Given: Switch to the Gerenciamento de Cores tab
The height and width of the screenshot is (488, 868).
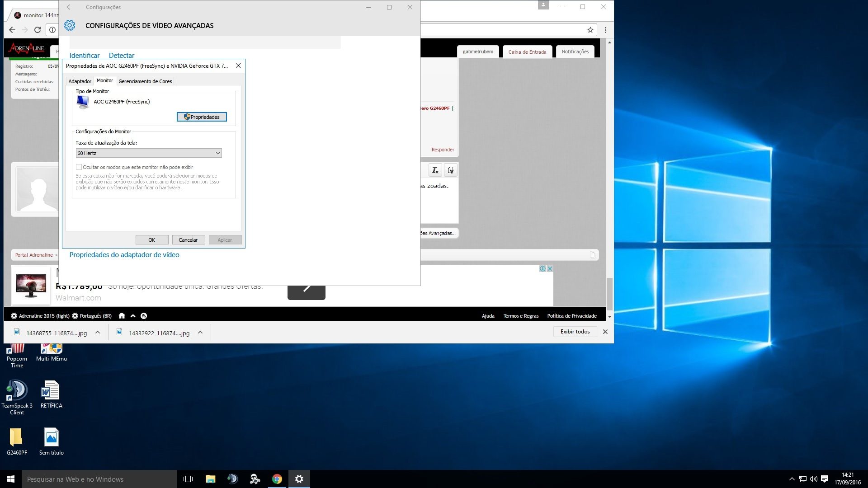Looking at the screenshot, I should [145, 81].
